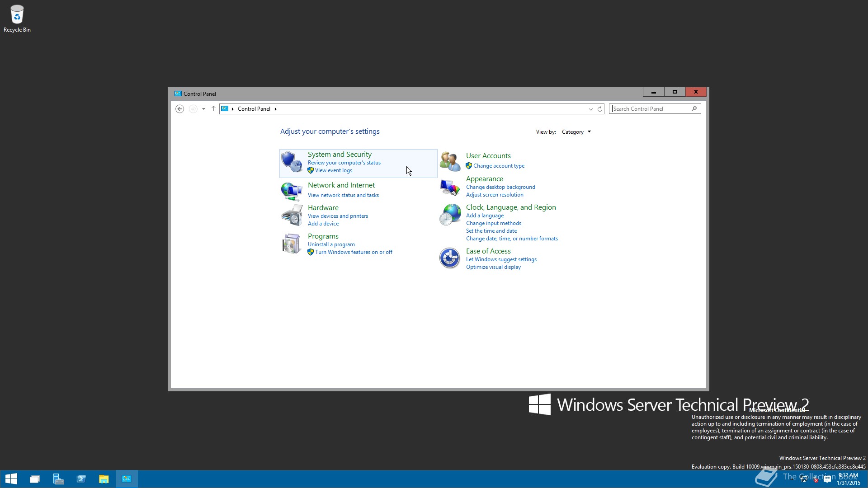Viewport: 868px width, 488px height.
Task: Click the taskbar clock showing 1/31/2015
Action: (849, 479)
